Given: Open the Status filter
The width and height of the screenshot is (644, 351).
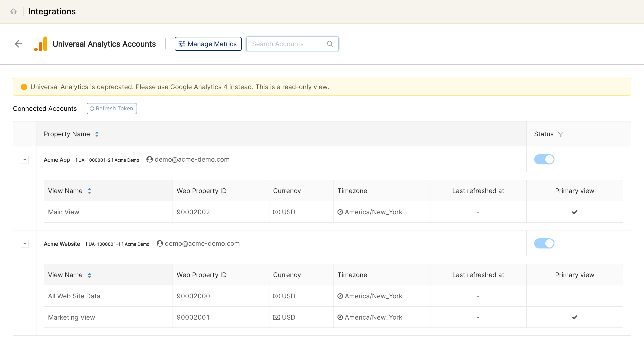Looking at the screenshot, I should pyautogui.click(x=561, y=134).
